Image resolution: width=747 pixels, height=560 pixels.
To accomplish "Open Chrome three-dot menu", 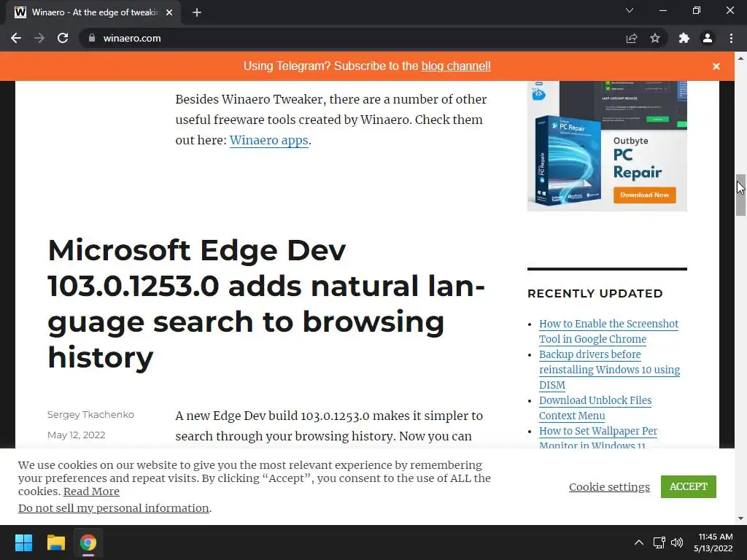I will [731, 38].
